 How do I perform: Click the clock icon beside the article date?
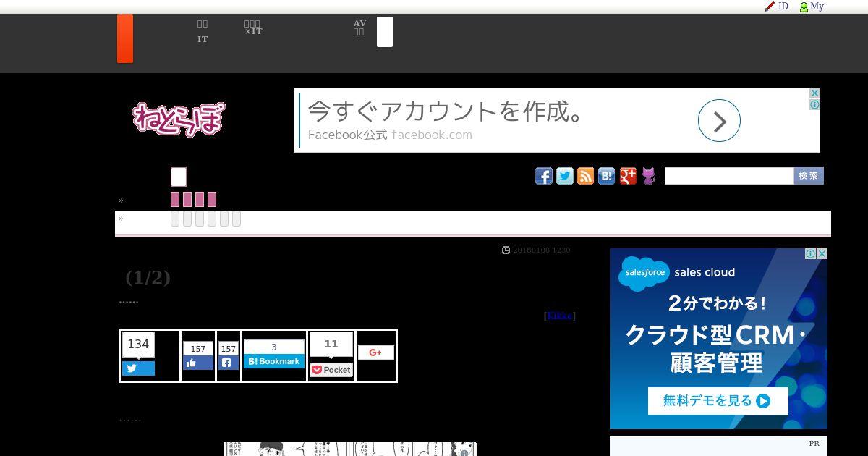506,250
